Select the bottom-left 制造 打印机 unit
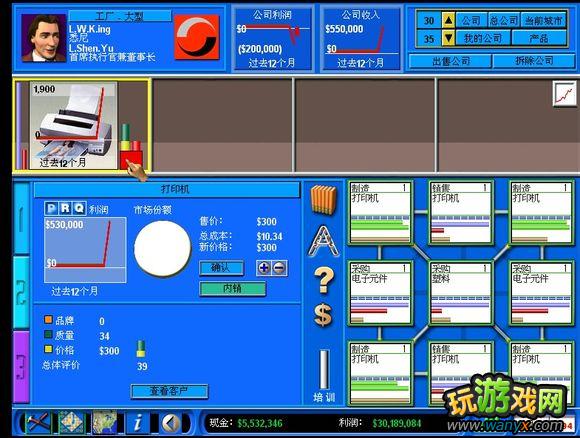This screenshot has height=438, width=580. coord(380,374)
